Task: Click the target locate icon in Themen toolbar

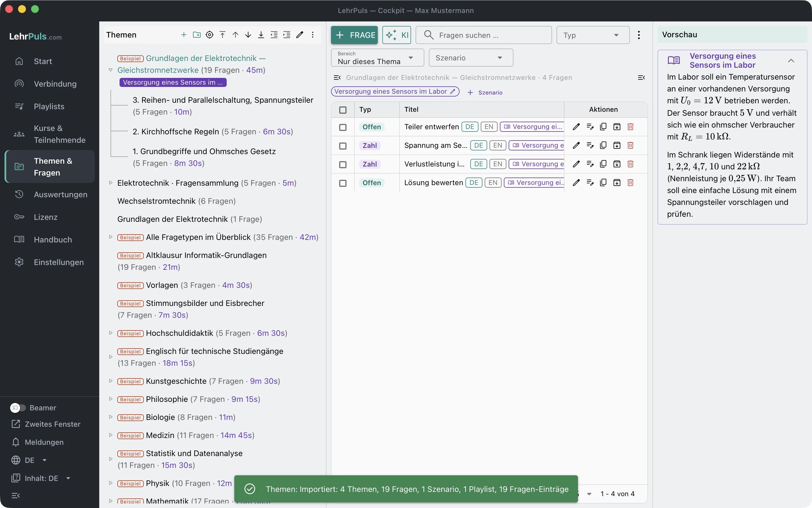Action: (x=209, y=35)
